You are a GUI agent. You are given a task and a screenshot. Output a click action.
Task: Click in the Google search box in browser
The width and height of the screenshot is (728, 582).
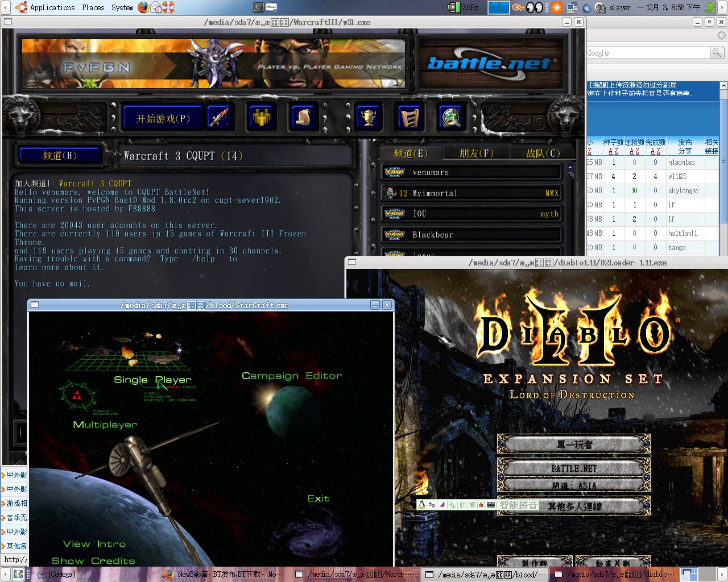pyautogui.click(x=648, y=53)
